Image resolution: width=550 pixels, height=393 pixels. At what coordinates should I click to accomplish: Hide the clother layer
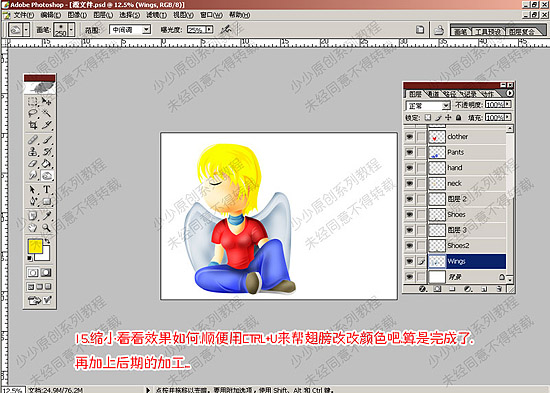click(409, 136)
